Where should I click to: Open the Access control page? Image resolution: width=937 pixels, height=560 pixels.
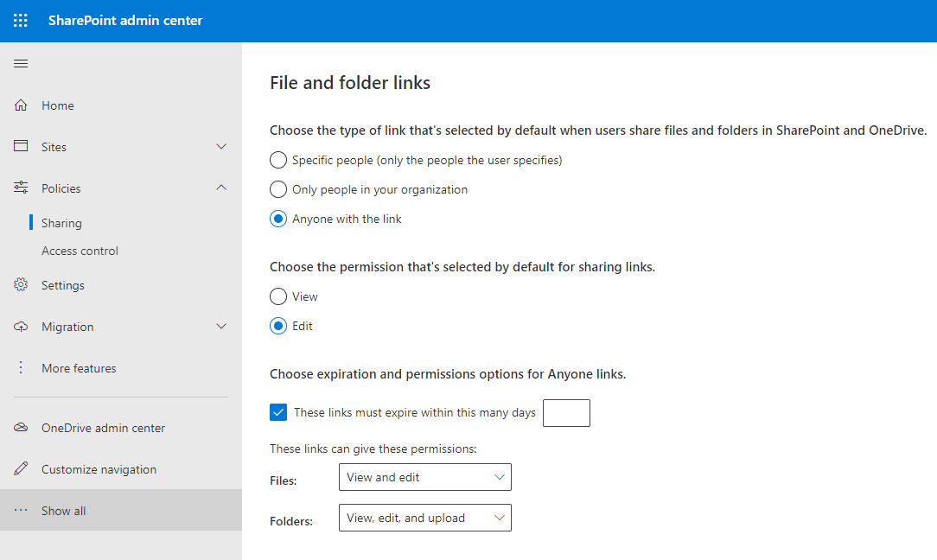80,251
